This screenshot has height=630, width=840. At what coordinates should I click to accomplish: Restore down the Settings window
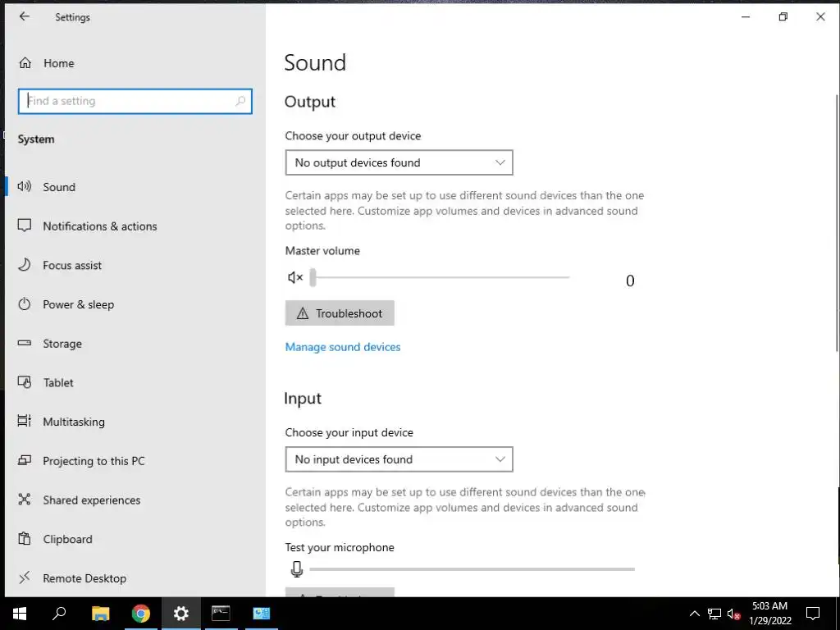pos(783,16)
